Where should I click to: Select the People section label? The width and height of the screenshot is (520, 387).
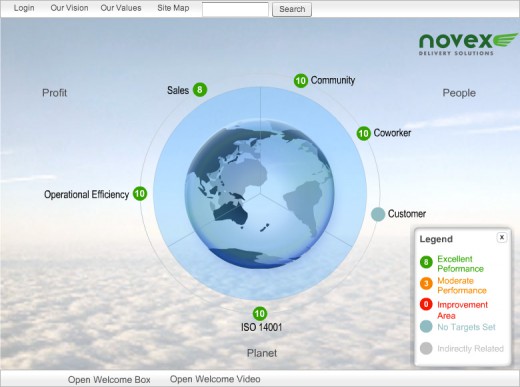tap(459, 93)
